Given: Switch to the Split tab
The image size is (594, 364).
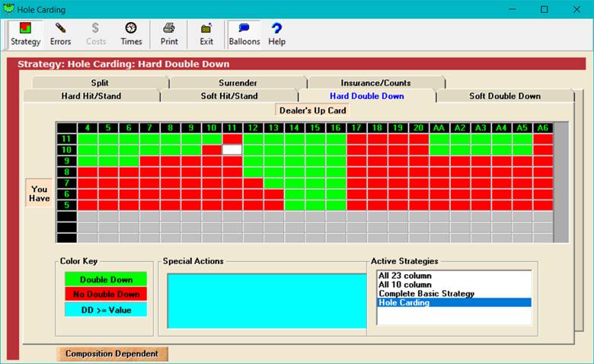Looking at the screenshot, I should 100,83.
